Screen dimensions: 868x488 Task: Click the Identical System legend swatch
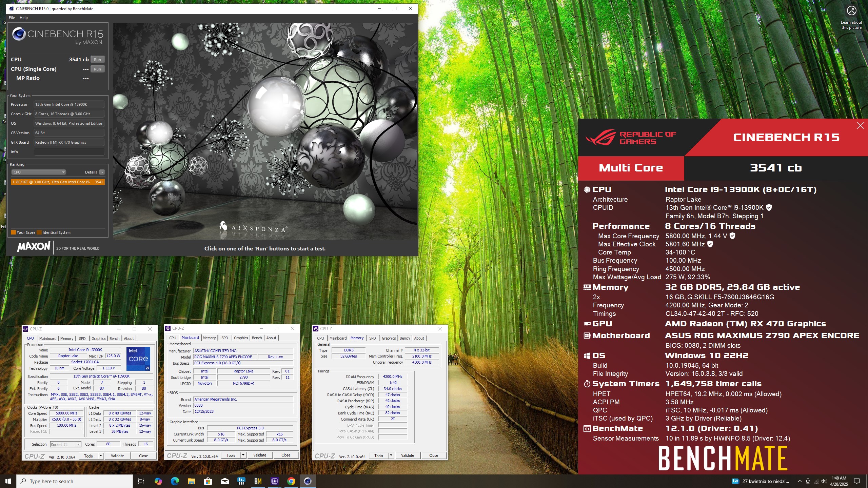(39, 232)
